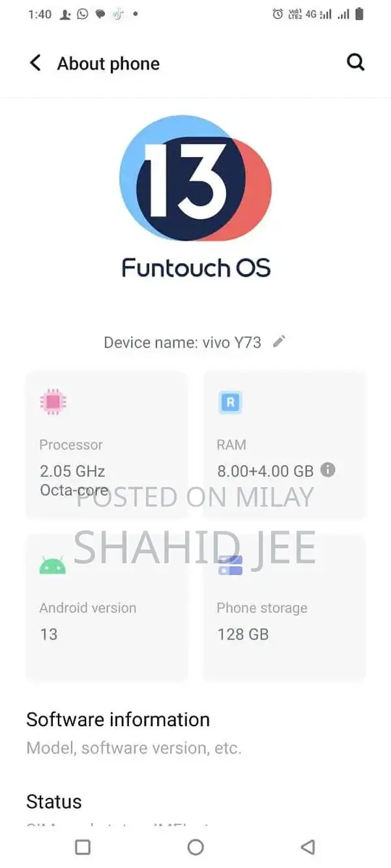The width and height of the screenshot is (391, 868).
Task: Open Software information settings
Action: [117, 720]
